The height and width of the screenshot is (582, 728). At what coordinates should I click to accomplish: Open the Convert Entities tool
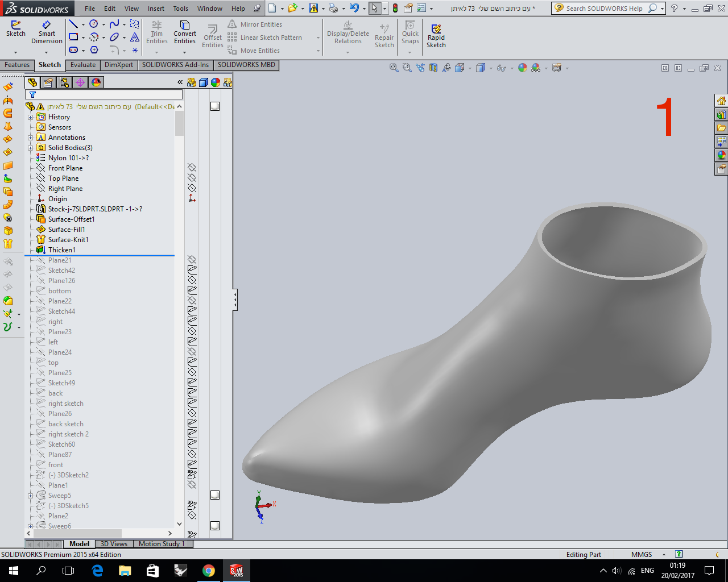[x=184, y=32]
